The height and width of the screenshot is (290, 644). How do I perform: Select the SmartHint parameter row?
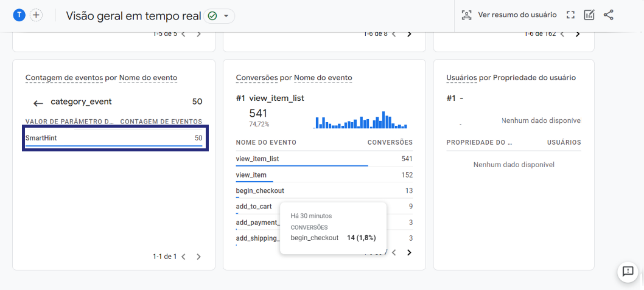click(x=114, y=139)
